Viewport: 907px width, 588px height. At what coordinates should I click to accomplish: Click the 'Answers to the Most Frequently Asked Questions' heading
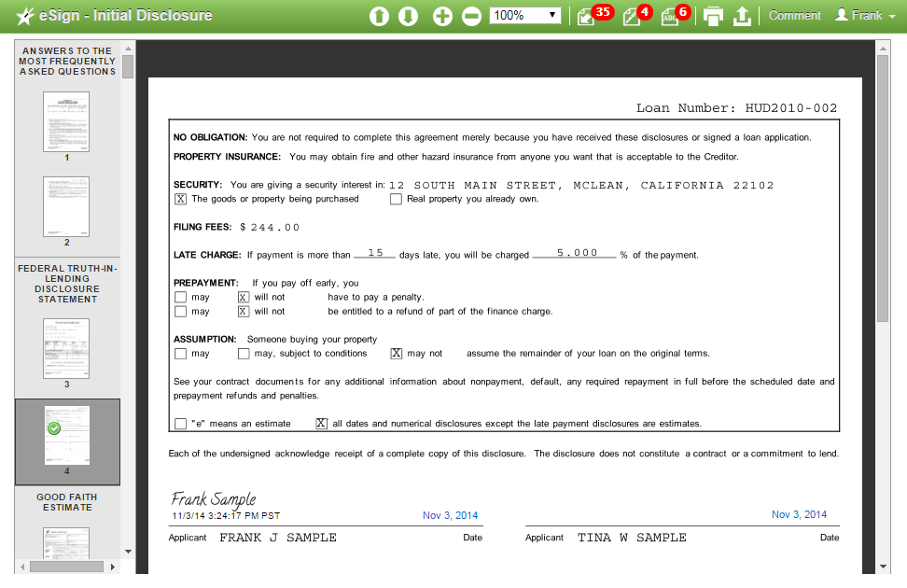(67, 62)
